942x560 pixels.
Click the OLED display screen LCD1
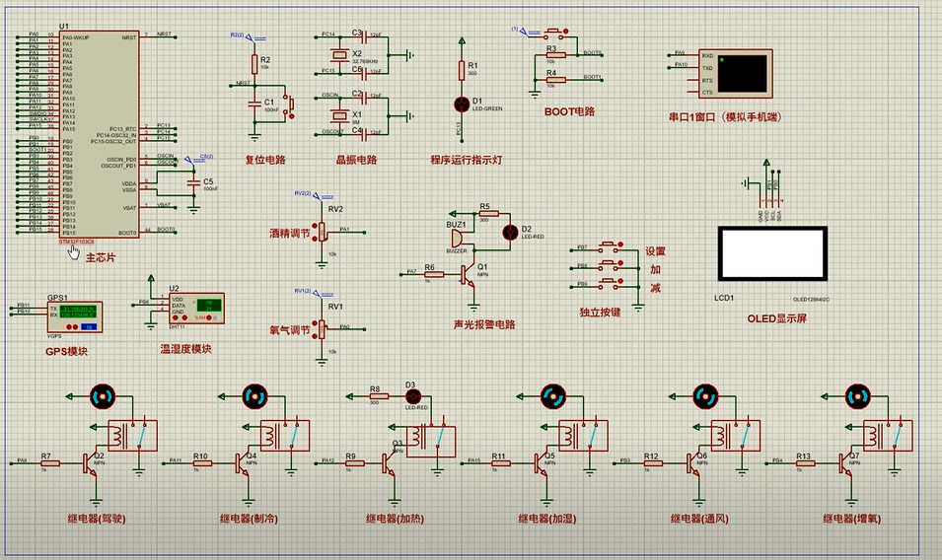[x=770, y=254]
